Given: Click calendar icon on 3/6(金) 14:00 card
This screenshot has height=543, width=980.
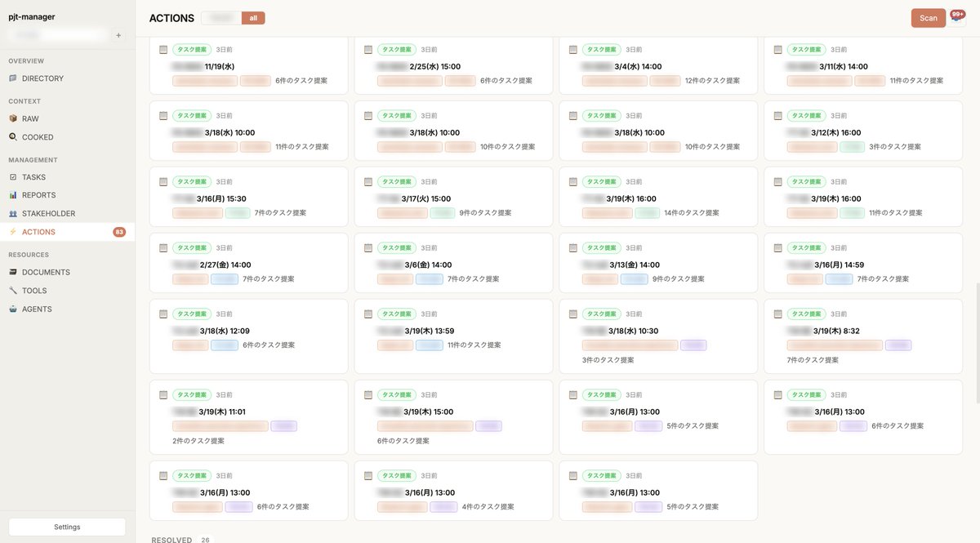Looking at the screenshot, I should [x=368, y=248].
